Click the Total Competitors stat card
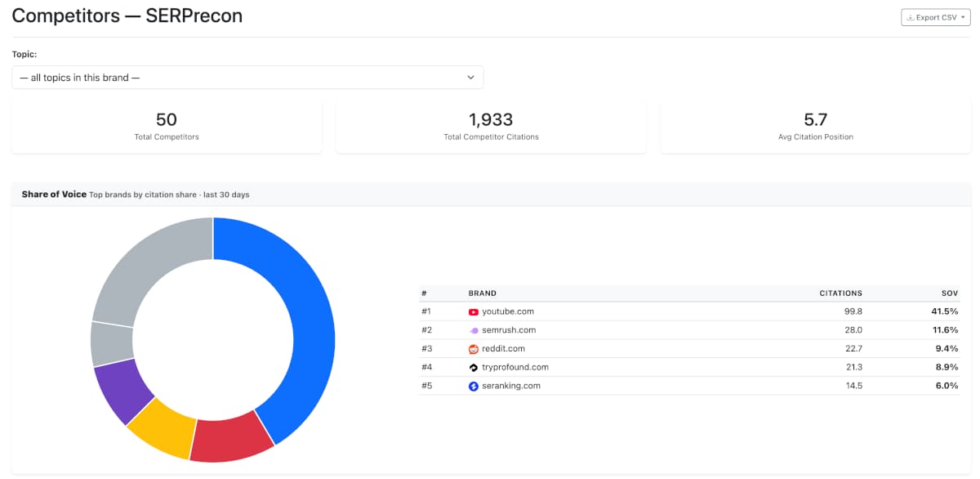 167,127
